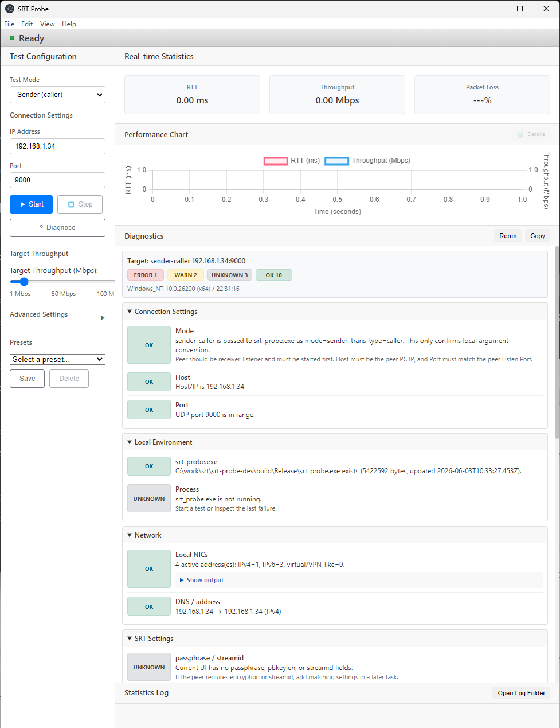Viewport: 560px width, 728px height.
Task: Open the View menu
Action: click(x=48, y=24)
